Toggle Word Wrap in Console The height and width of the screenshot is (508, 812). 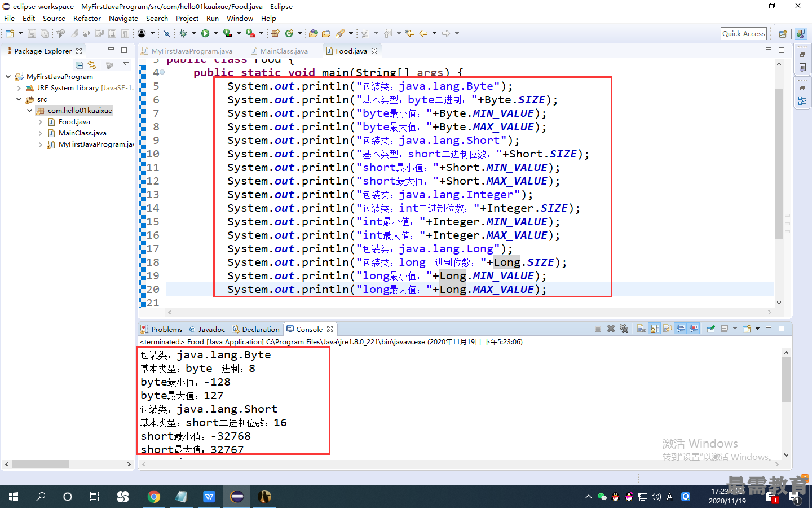[668, 329]
